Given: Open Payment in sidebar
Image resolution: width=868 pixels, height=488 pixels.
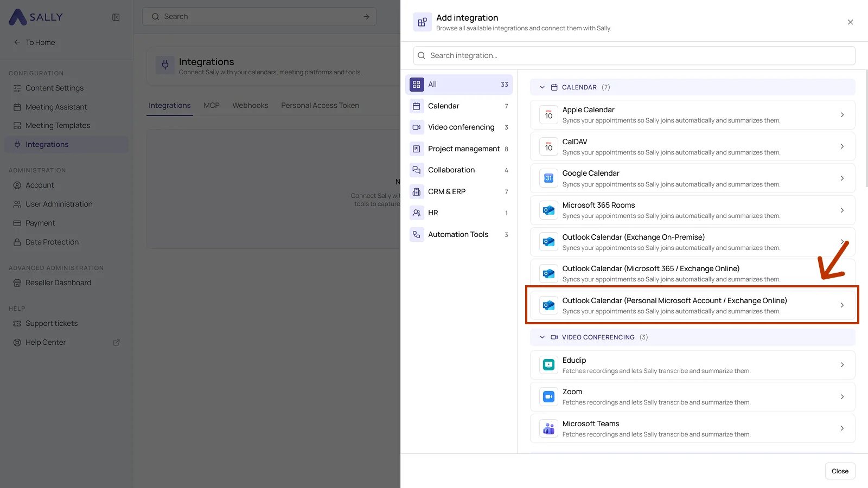Looking at the screenshot, I should [67, 223].
